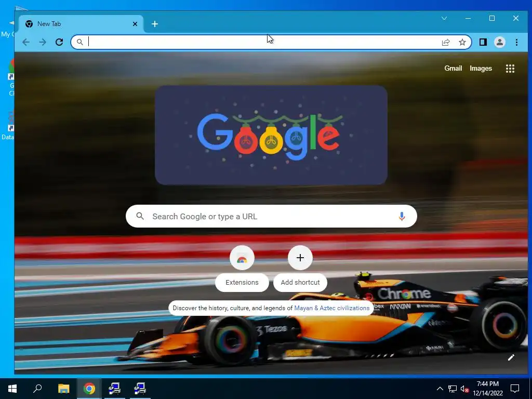This screenshot has height=399, width=532.
Task: Open the Chrome side panel icon
Action: coord(483,42)
